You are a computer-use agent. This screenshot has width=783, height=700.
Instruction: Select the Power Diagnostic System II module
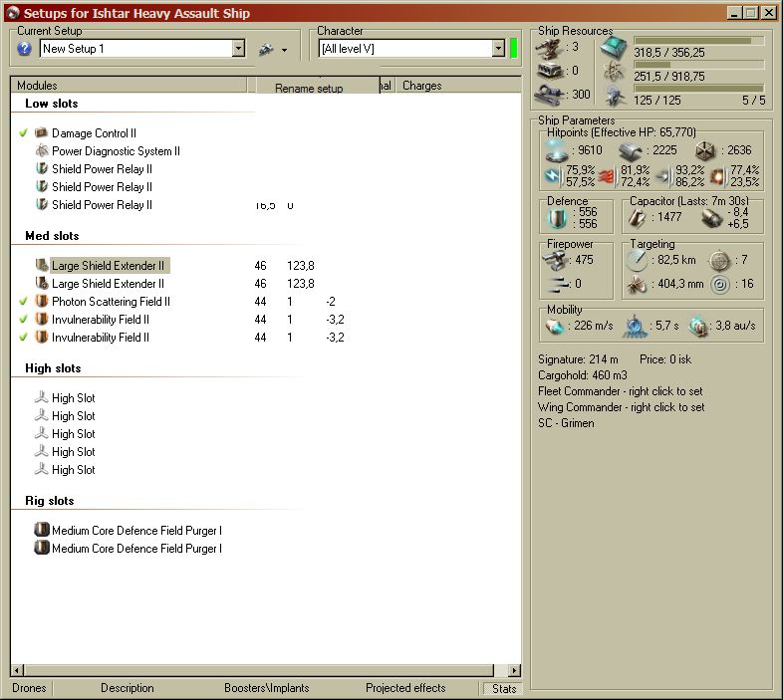(x=116, y=151)
